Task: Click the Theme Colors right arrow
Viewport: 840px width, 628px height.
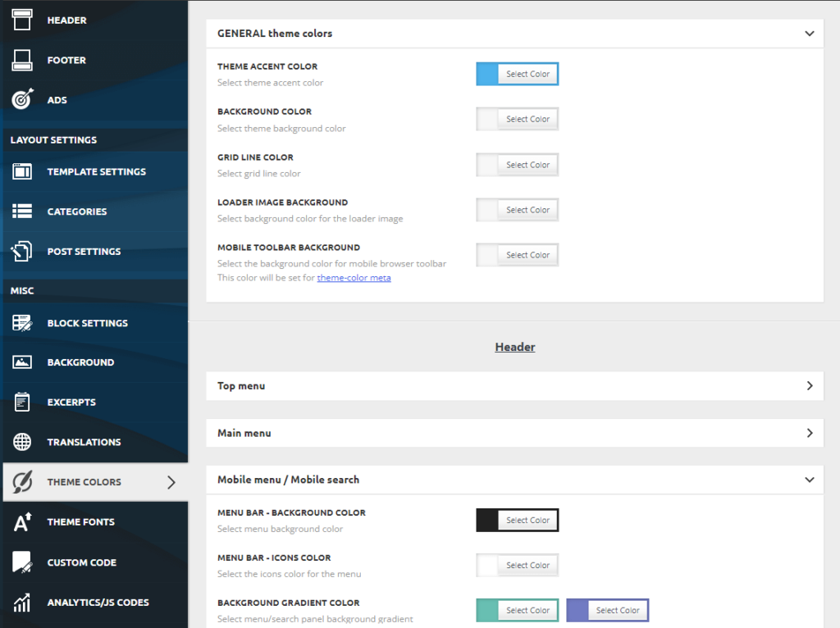Action: [171, 482]
